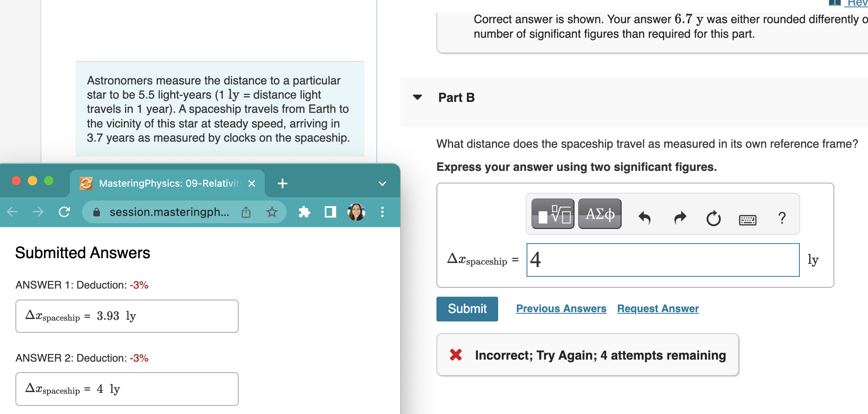
Task: Click the equation editor help question mark
Action: (x=782, y=218)
